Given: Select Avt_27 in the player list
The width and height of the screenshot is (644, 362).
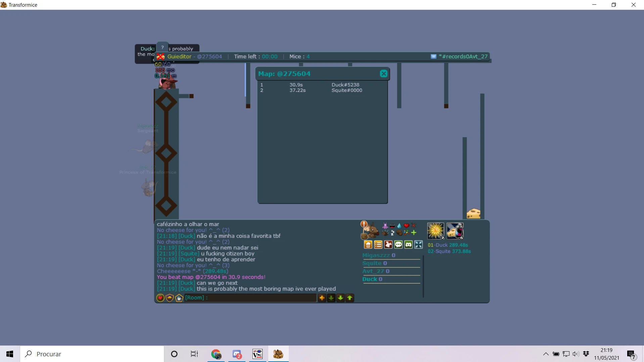Looking at the screenshot, I should pos(376,271).
